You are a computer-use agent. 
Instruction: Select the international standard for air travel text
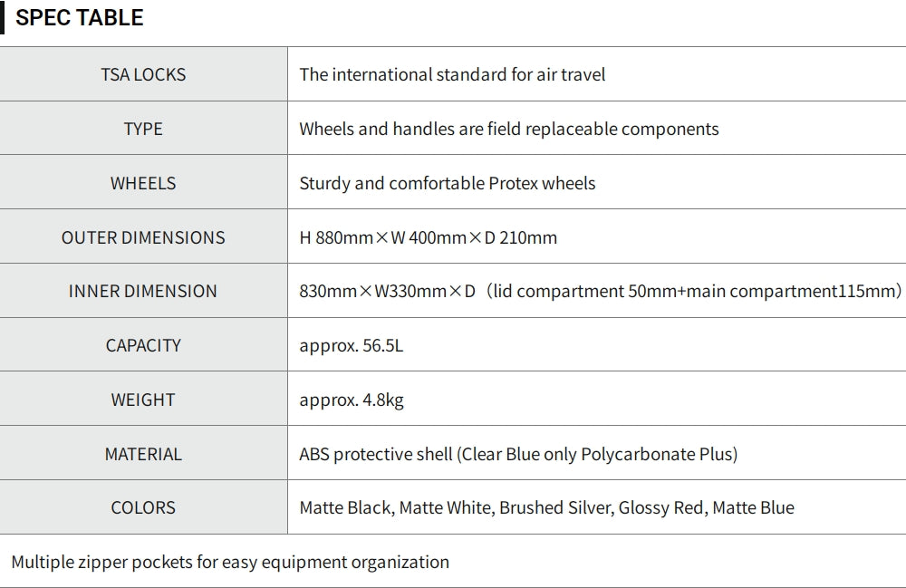tap(452, 74)
